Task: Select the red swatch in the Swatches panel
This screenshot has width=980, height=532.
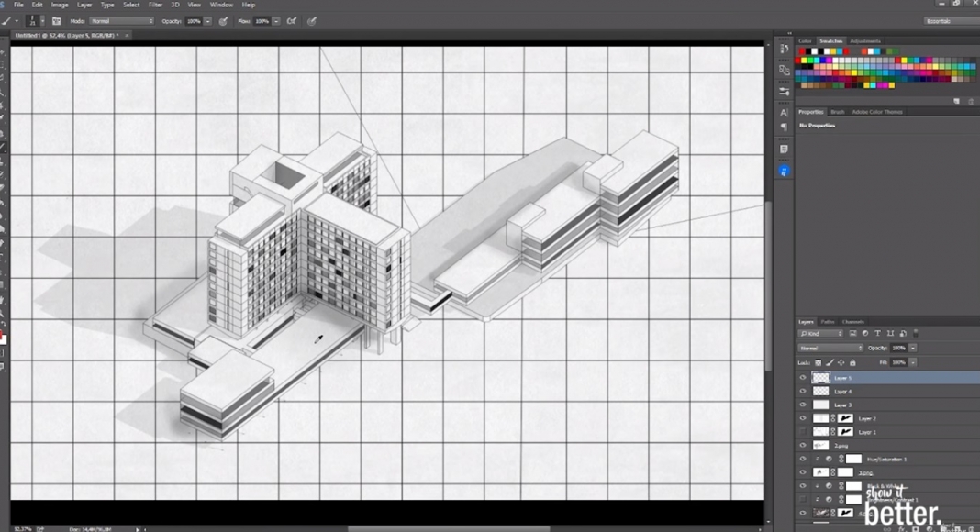Action: coord(796,60)
